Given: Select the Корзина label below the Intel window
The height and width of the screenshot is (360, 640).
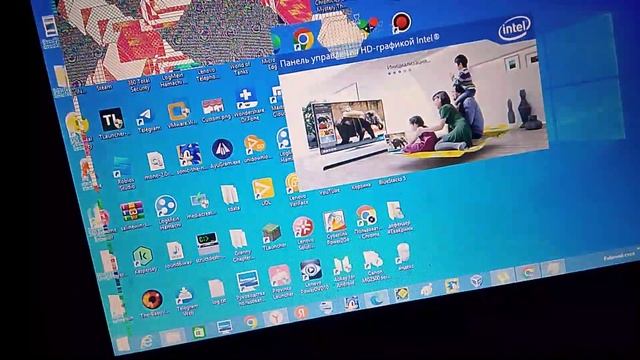Looking at the screenshot, I should click(x=361, y=186).
